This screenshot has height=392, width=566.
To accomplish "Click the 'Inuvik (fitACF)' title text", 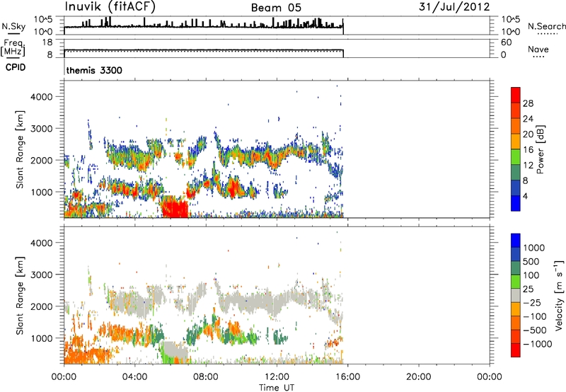I will [x=110, y=7].
